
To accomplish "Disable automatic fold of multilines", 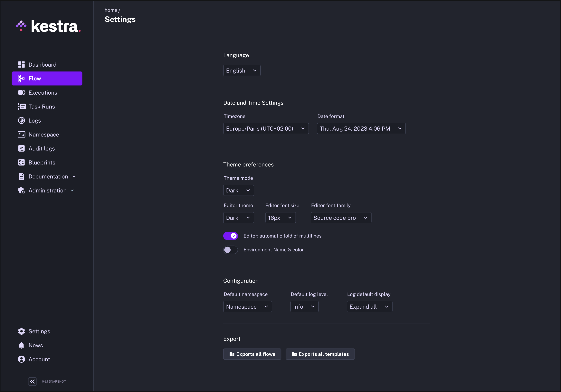I will pyautogui.click(x=230, y=236).
